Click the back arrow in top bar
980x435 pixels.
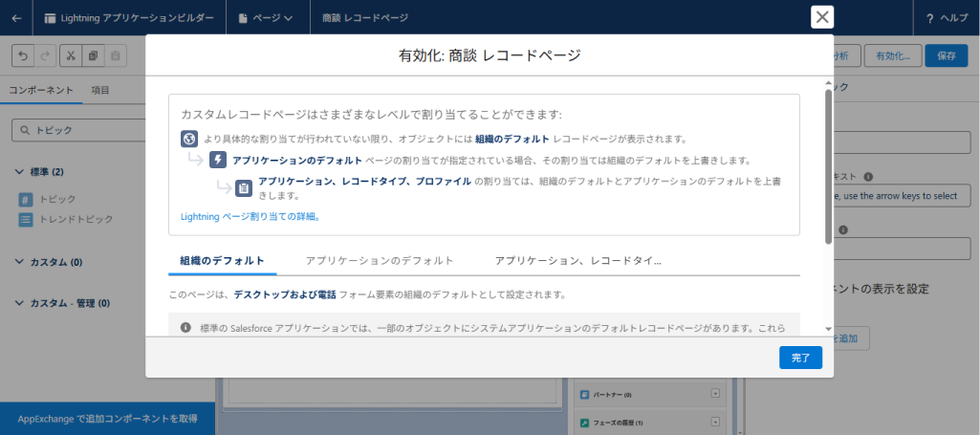pos(16,18)
